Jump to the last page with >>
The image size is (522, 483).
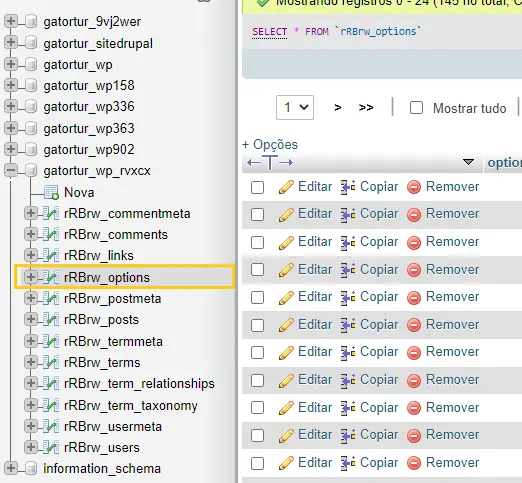tap(366, 108)
